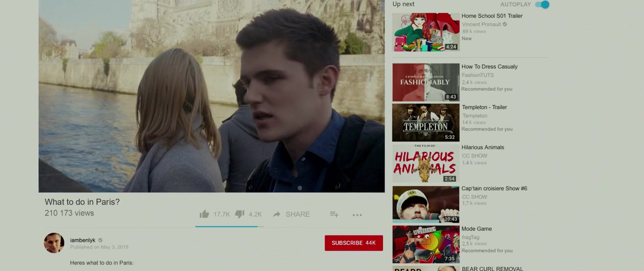This screenshot has height=271, width=644.
Task: Click the add to playlist icon
Action: click(x=334, y=214)
